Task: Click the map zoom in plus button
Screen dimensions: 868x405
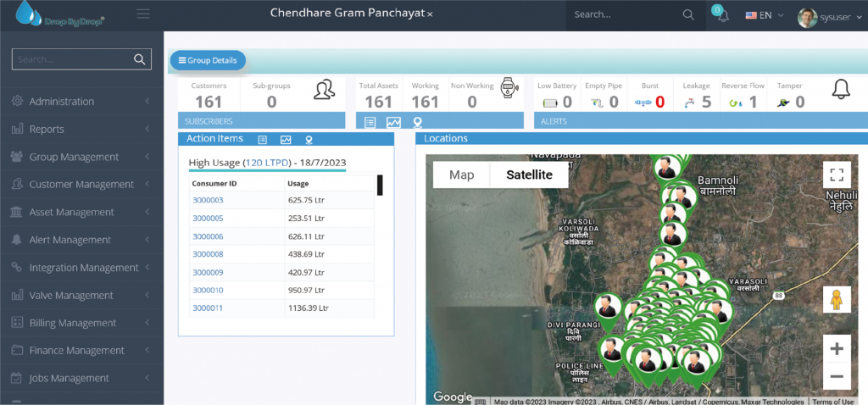Action: point(837,348)
